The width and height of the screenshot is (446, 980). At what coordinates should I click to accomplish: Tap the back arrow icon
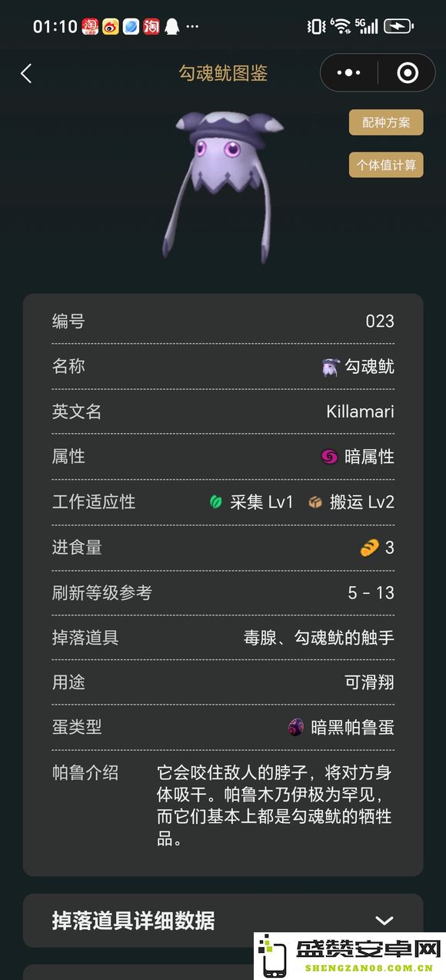click(x=26, y=73)
